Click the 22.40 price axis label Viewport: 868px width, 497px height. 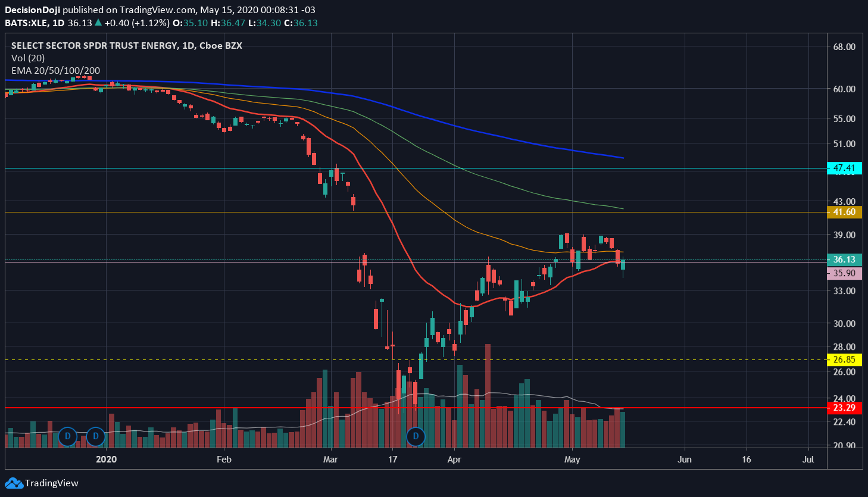coord(844,421)
